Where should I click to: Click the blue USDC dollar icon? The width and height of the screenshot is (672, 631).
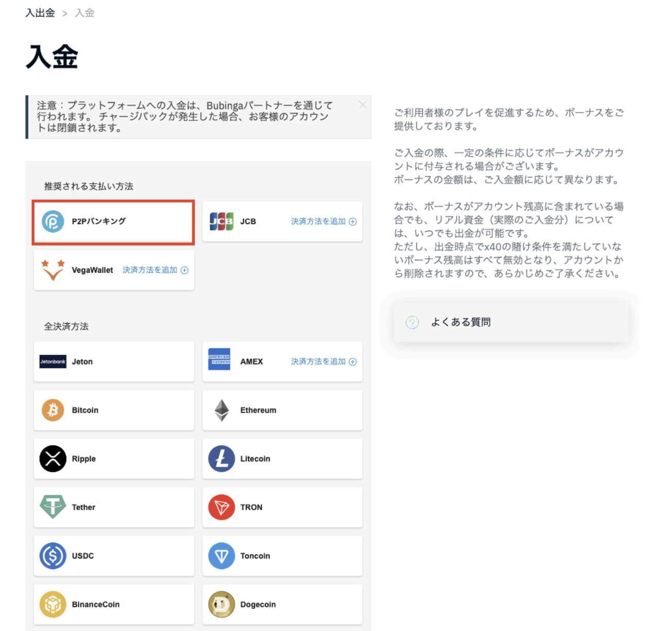(x=52, y=556)
